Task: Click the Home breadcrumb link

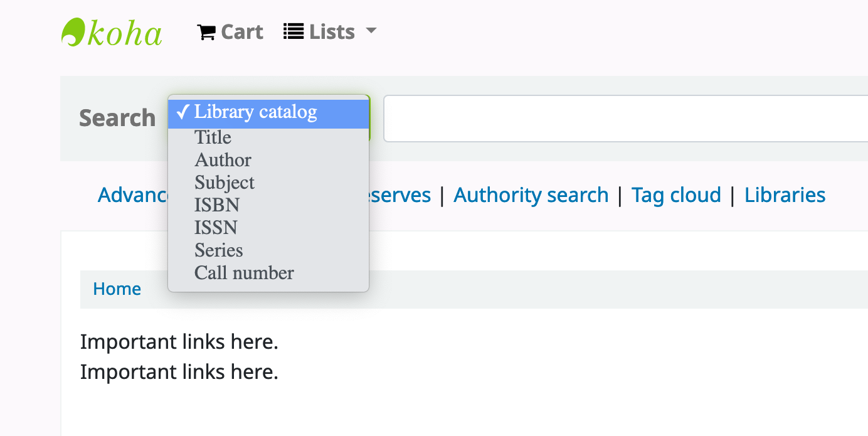Action: [117, 289]
